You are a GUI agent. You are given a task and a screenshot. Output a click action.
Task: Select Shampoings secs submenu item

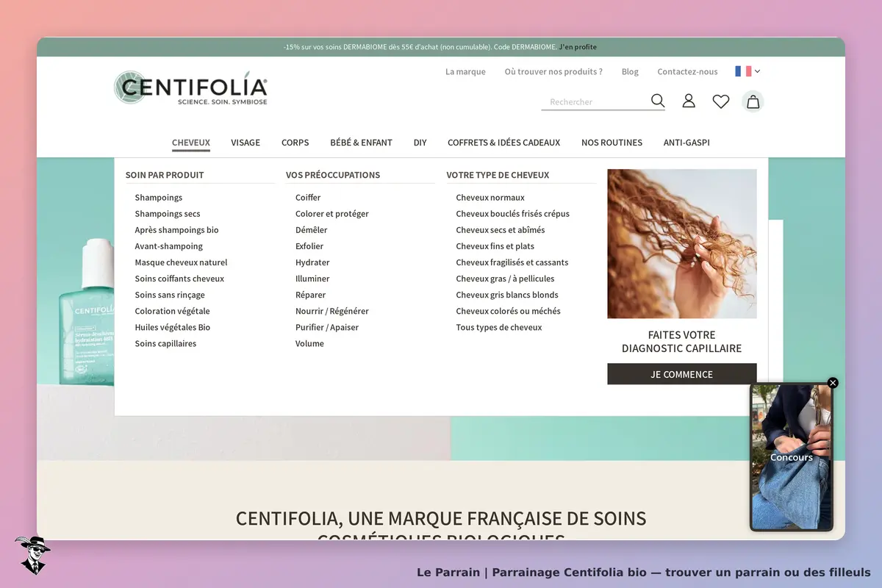click(x=168, y=214)
